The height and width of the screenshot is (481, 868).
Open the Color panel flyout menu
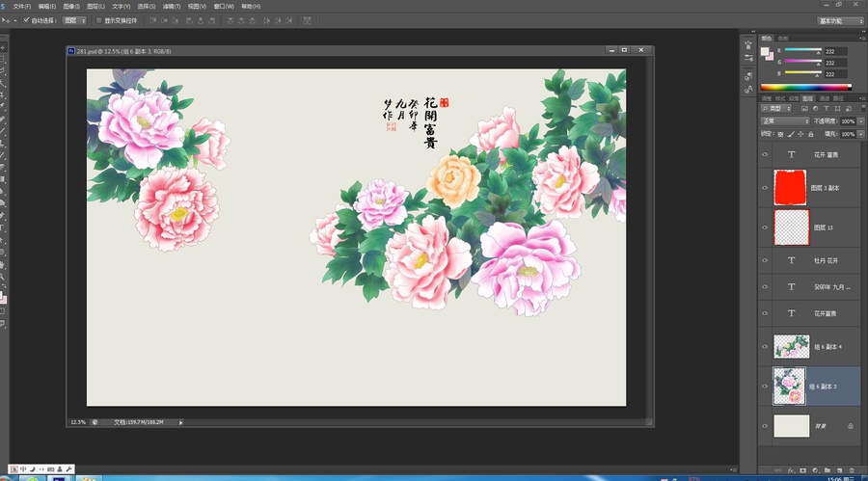click(x=862, y=39)
